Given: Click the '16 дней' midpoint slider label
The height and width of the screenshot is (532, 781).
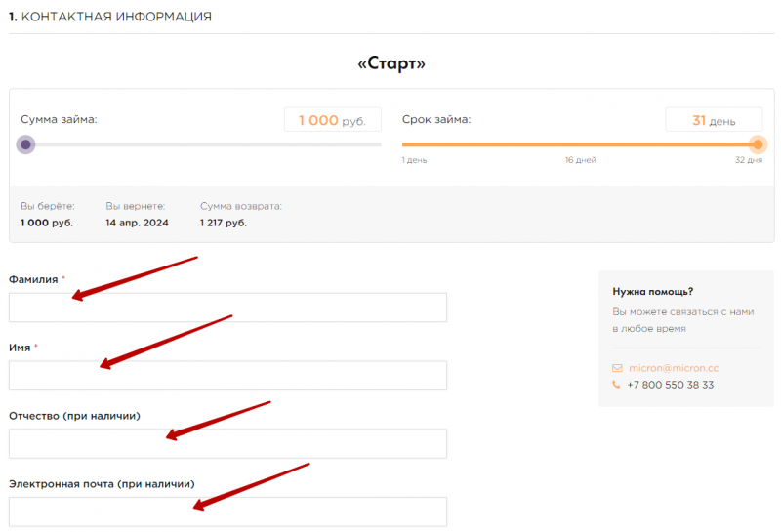Looking at the screenshot, I should click(580, 160).
